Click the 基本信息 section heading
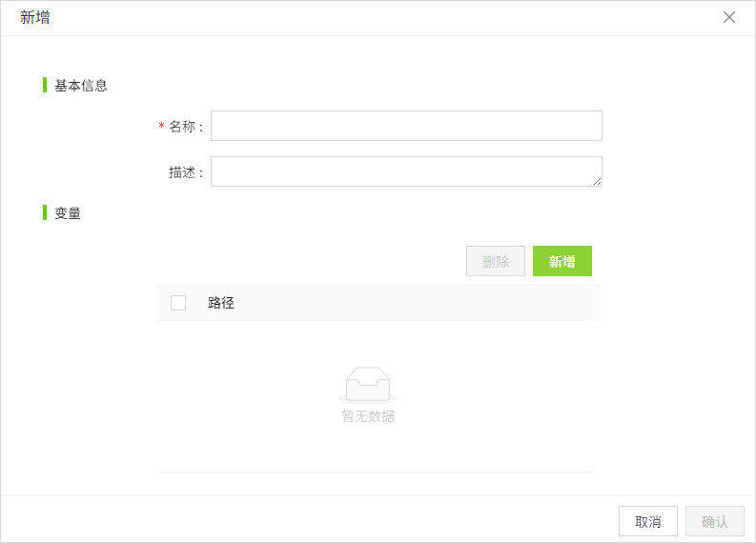 pyautogui.click(x=81, y=85)
